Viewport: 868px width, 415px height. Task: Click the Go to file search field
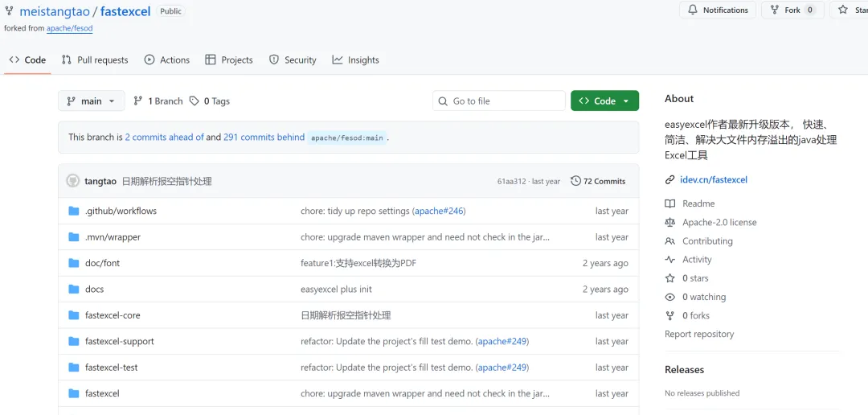coord(499,101)
